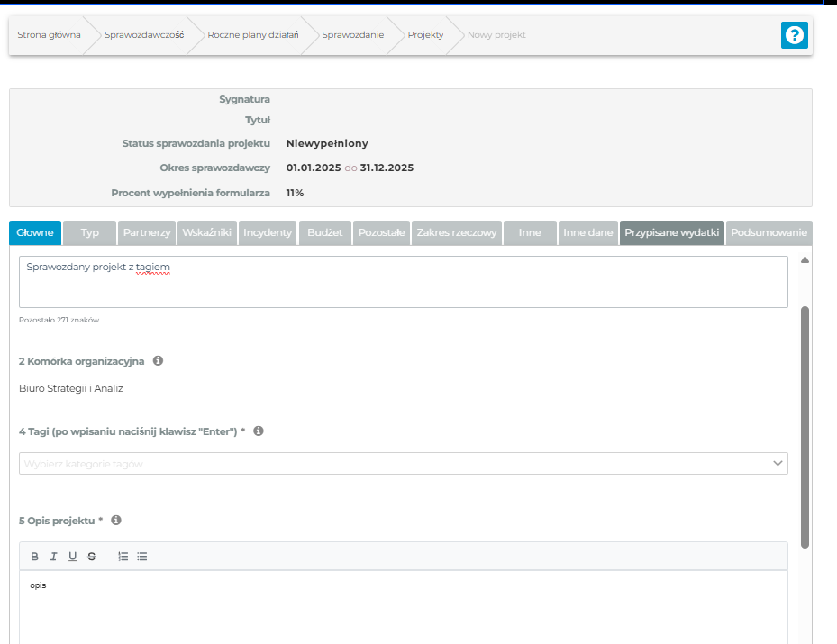Click info icon beside the Tagi label
Screen dimensions: 837x644
click(259, 431)
